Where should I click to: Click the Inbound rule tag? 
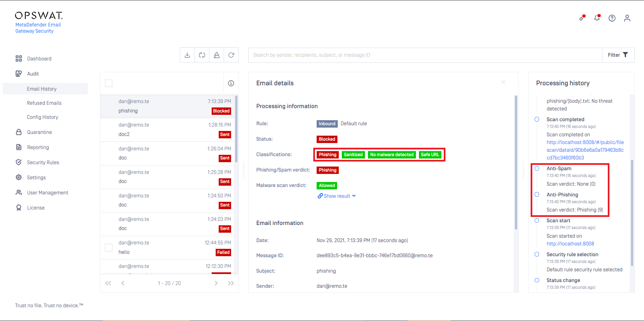pyautogui.click(x=327, y=124)
